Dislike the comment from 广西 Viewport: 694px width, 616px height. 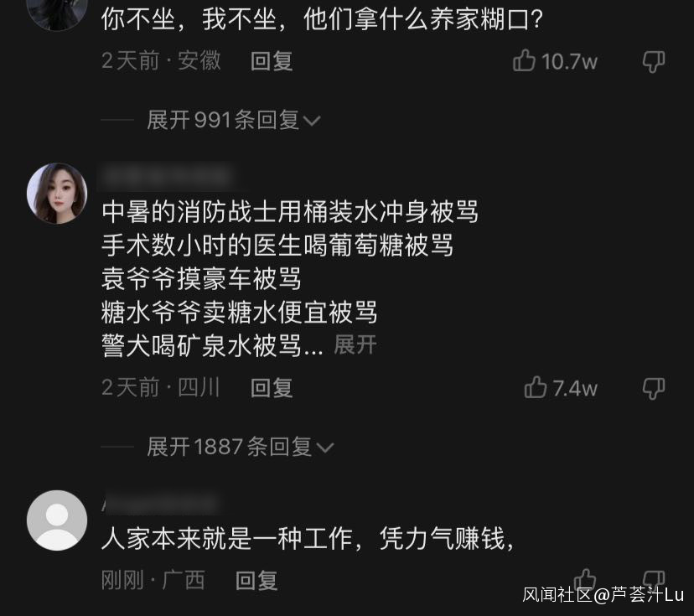click(x=654, y=579)
